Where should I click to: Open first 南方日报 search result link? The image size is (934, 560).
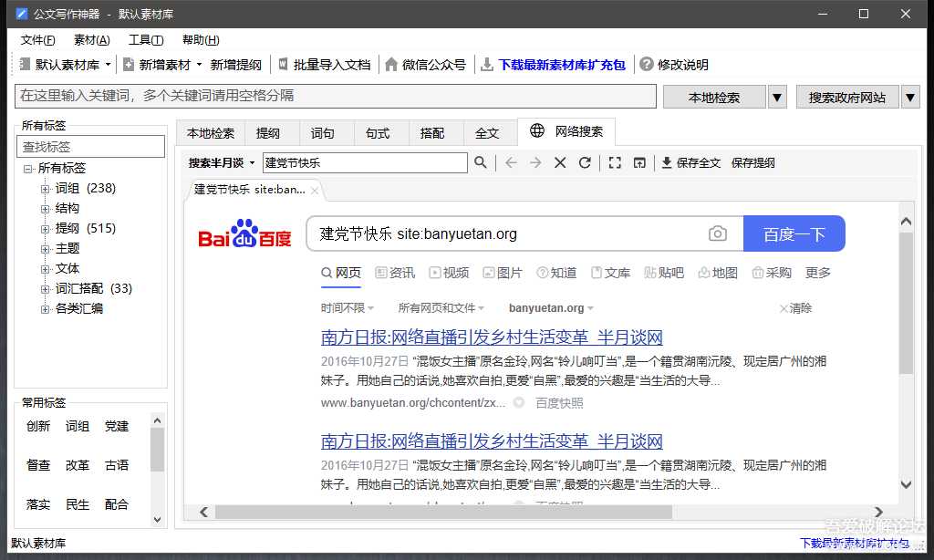click(x=491, y=337)
